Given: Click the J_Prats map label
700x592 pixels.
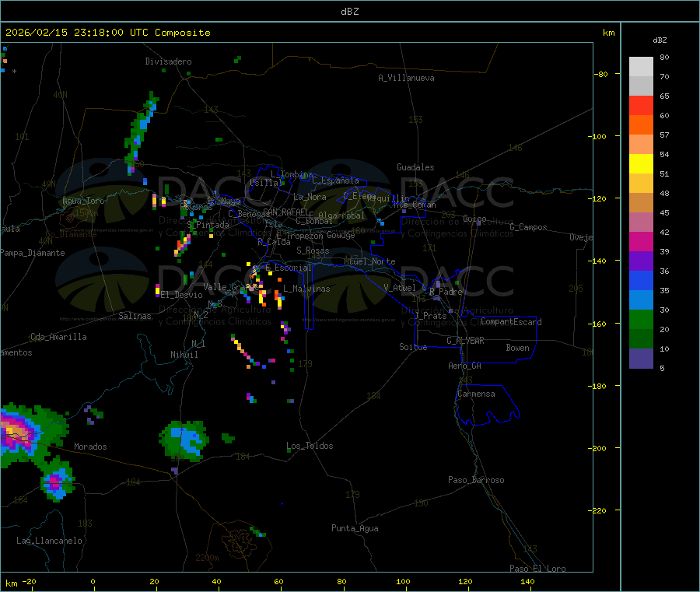Looking at the screenshot, I should click(x=431, y=315).
